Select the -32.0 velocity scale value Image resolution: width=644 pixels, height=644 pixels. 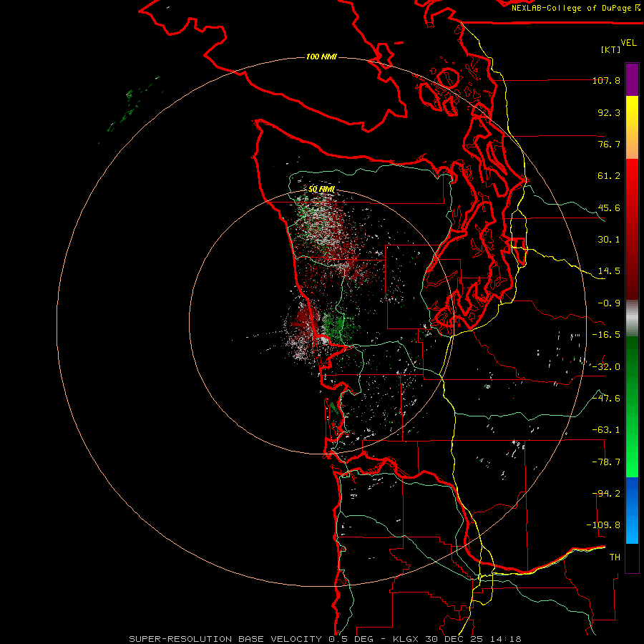[x=606, y=367]
